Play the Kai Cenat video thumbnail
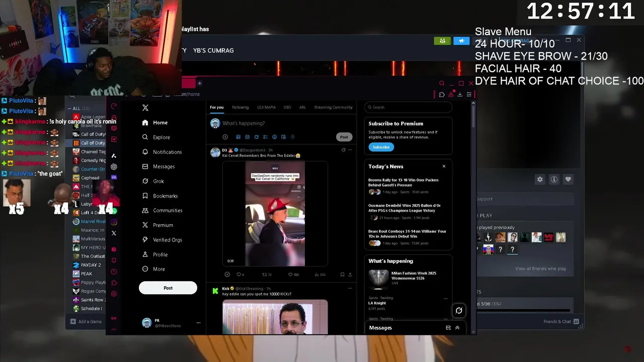This screenshot has height=362, width=644. click(275, 213)
